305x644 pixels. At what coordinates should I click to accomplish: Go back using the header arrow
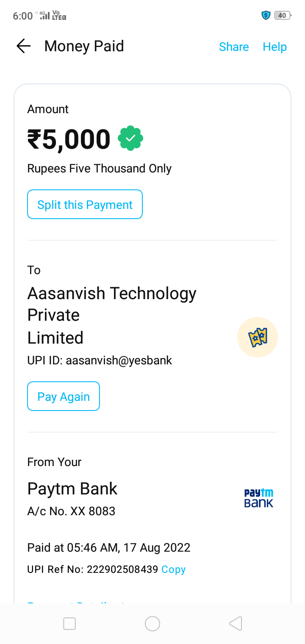pyautogui.click(x=24, y=46)
